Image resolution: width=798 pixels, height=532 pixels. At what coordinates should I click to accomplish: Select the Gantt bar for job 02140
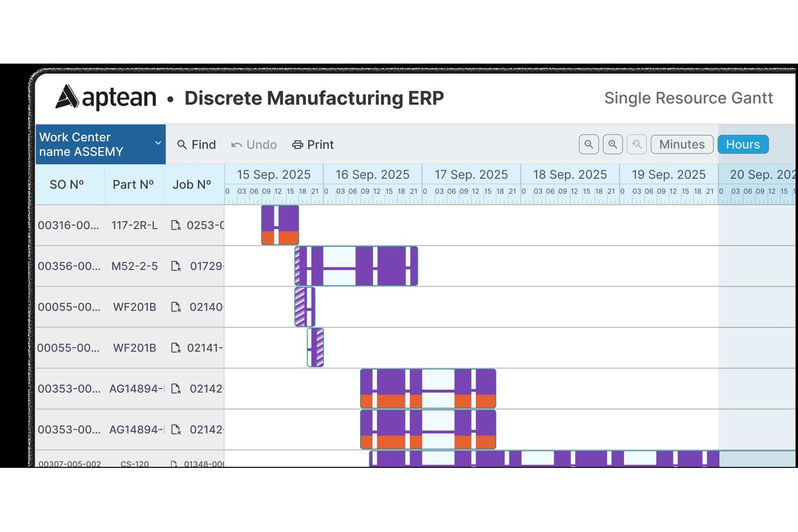305,307
